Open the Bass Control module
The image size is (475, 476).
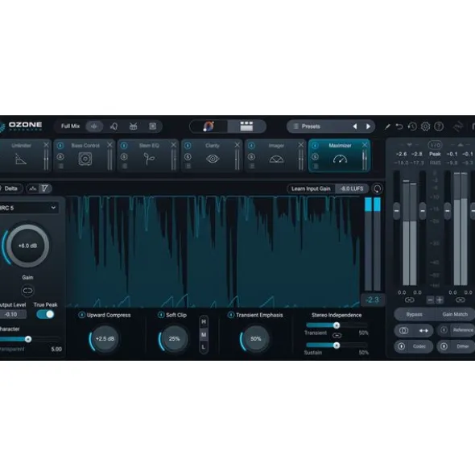point(85,155)
